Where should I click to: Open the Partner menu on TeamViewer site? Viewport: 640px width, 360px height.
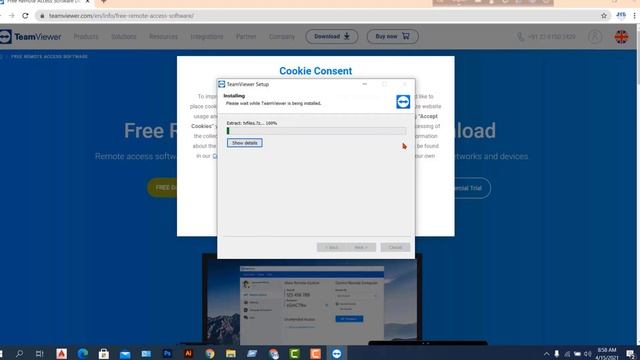pos(246,37)
